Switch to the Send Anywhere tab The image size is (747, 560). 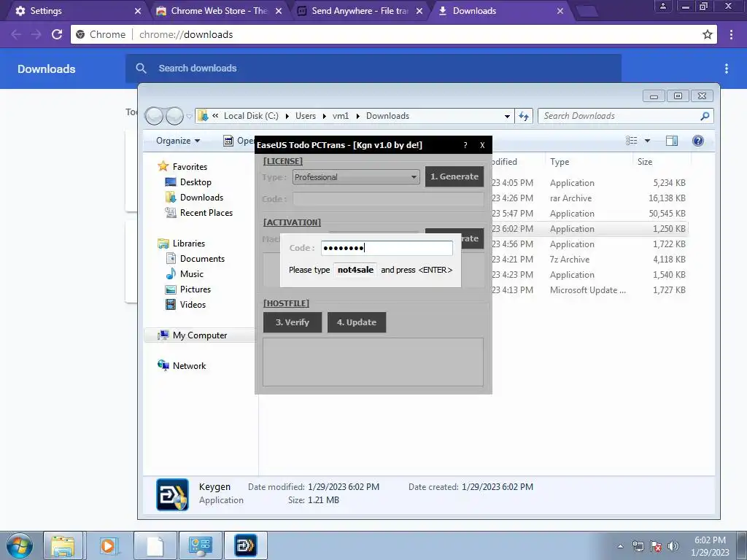coord(360,10)
